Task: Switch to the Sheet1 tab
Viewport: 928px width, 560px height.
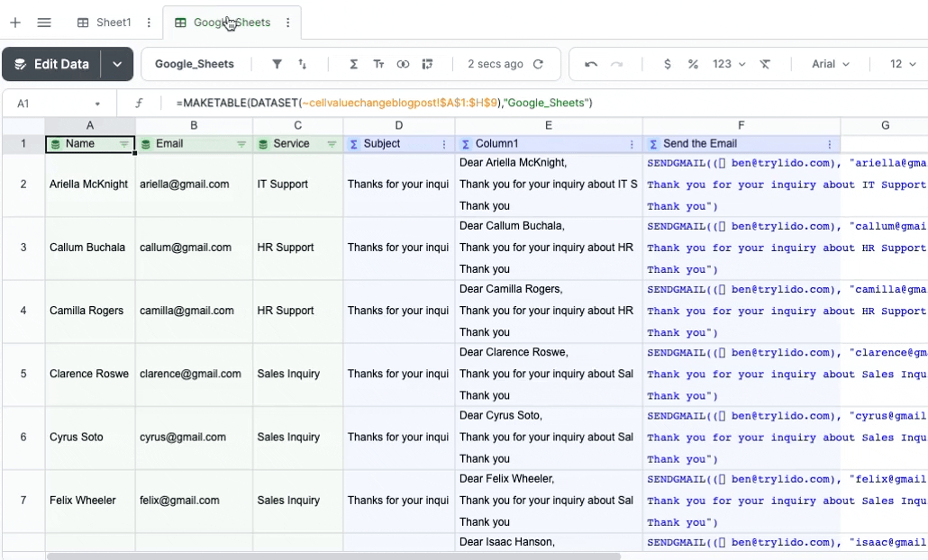Action: (x=113, y=22)
